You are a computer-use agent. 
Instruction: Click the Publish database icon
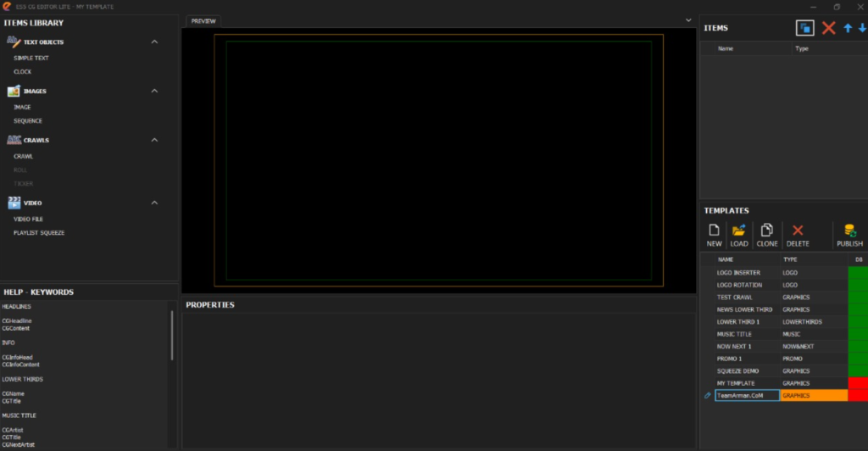click(849, 231)
